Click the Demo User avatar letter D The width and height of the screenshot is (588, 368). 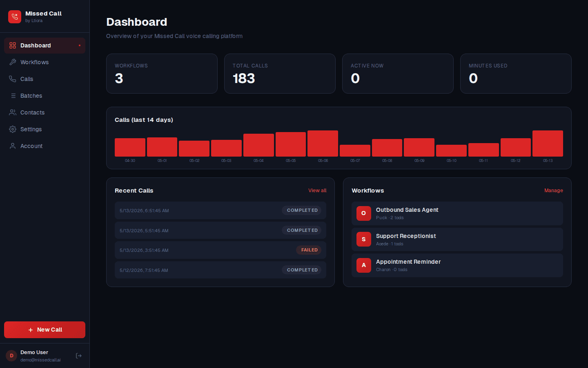tap(11, 356)
